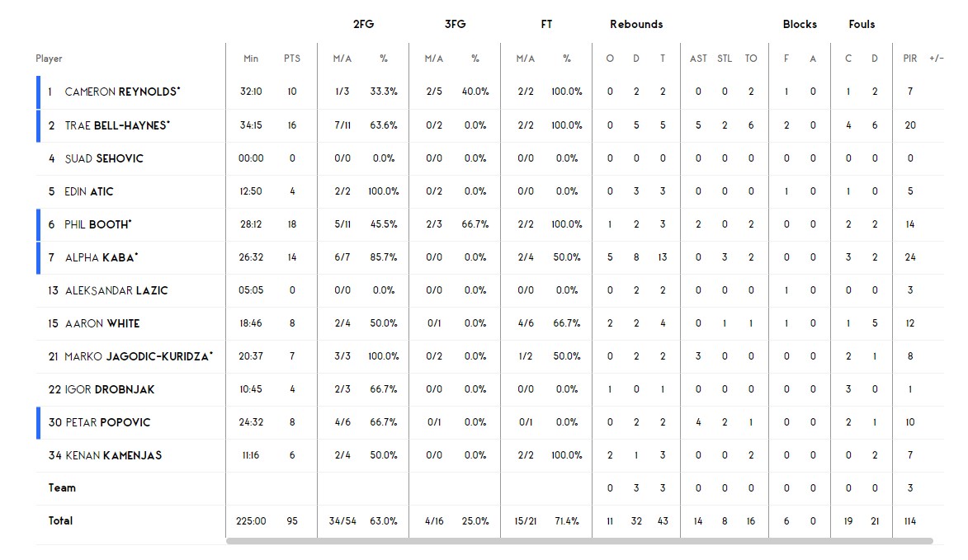Open Marko Jagodic-Kuridza player page

click(x=138, y=356)
